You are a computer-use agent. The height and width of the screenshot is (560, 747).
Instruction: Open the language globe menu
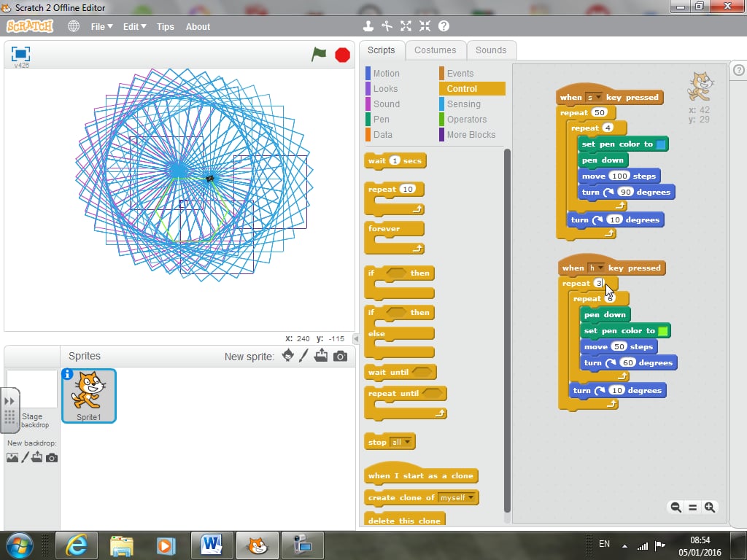pos(74,26)
